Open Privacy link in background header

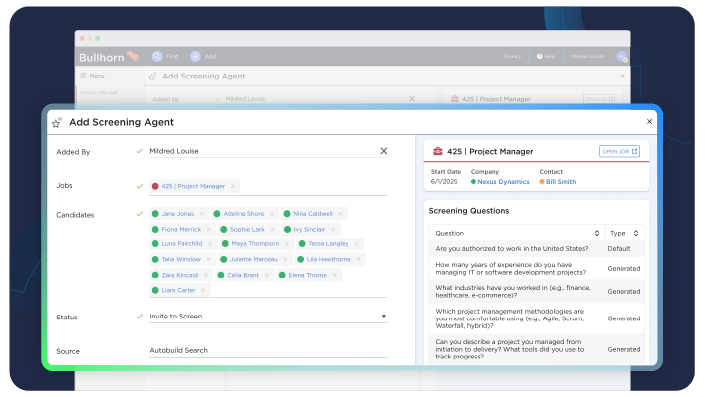point(512,56)
